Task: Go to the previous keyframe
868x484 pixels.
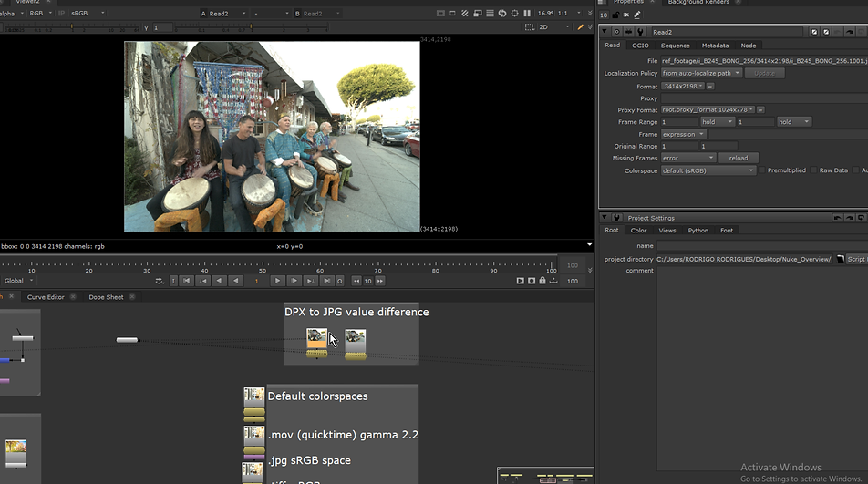Action: 203,281
